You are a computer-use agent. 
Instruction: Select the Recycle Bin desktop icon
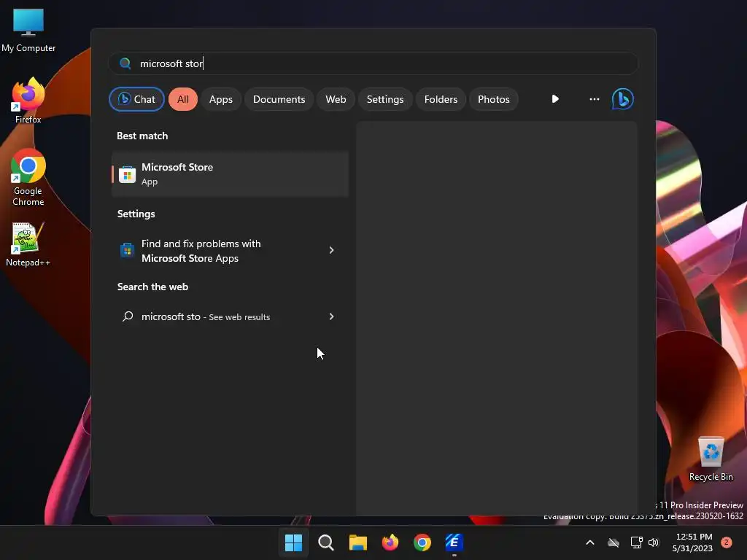pos(711,459)
